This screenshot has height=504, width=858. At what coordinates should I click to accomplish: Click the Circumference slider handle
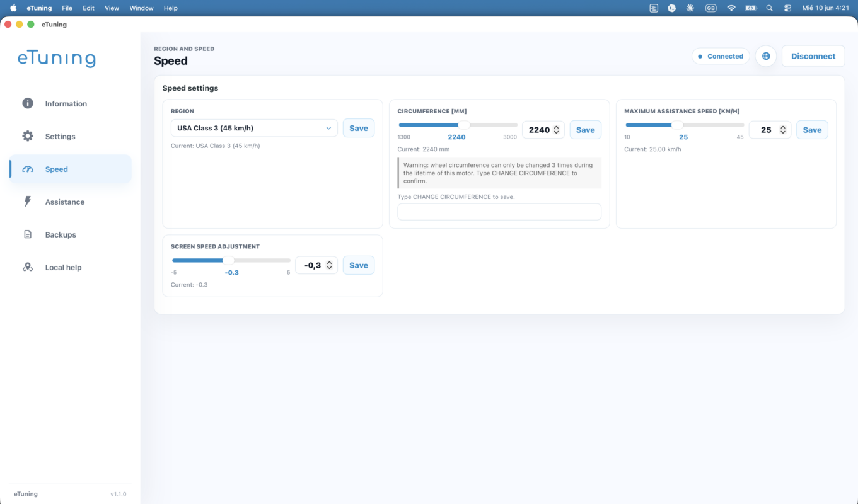click(464, 125)
